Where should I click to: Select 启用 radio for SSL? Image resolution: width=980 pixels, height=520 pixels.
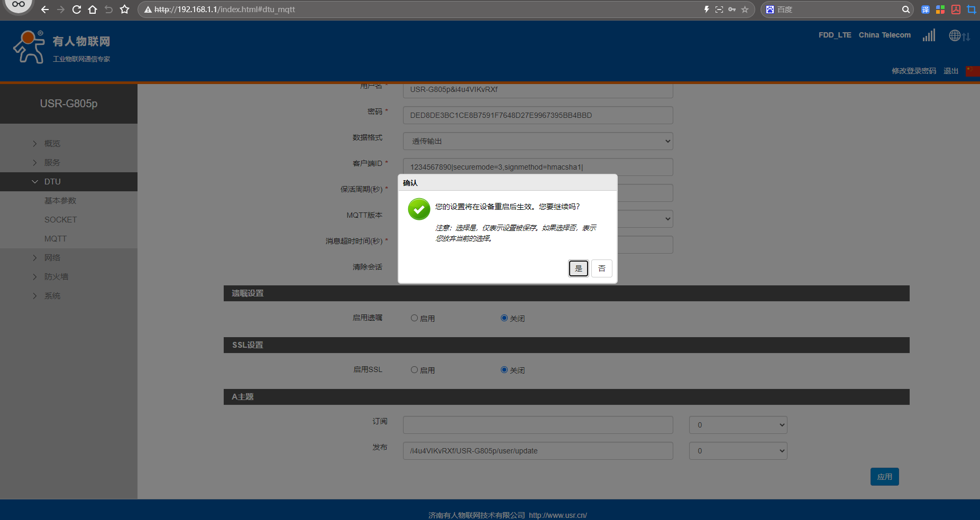(x=415, y=370)
